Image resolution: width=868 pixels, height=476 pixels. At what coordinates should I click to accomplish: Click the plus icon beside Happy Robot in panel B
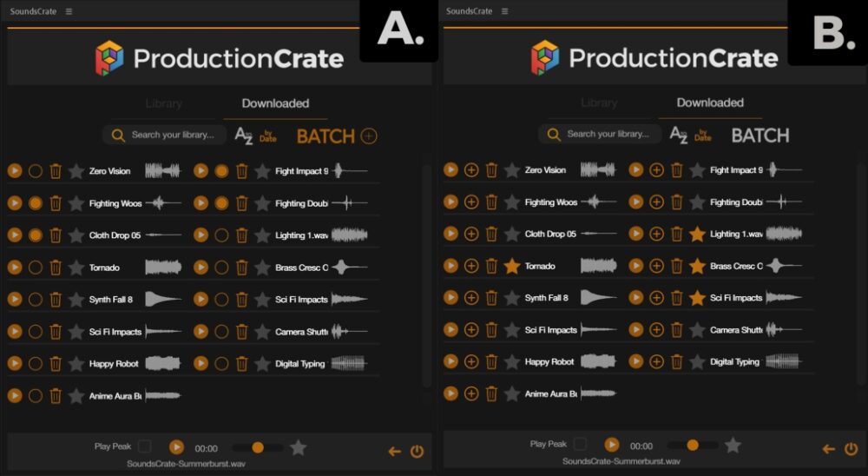click(471, 362)
